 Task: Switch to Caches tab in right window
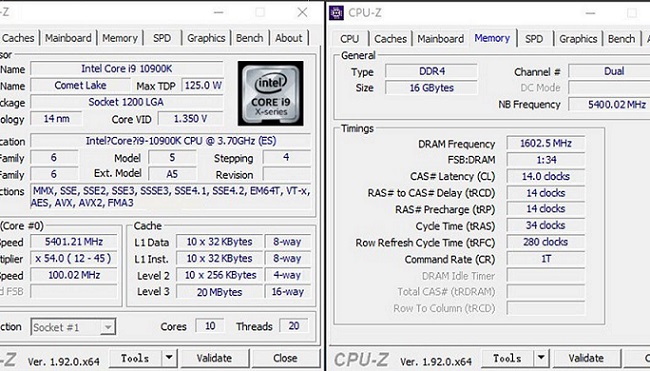(x=390, y=39)
